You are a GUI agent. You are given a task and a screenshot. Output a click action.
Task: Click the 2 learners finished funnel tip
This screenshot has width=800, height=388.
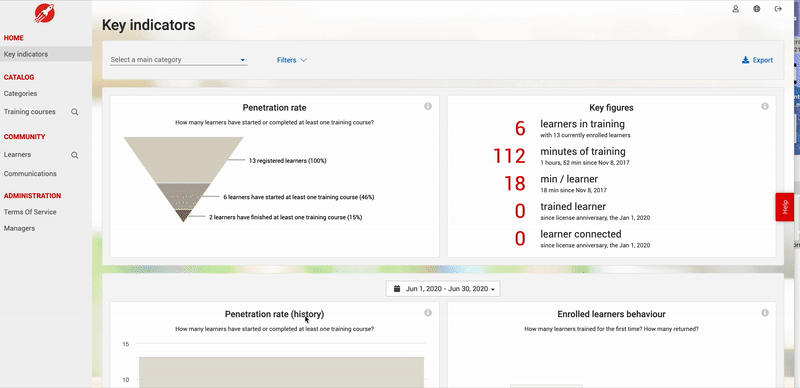coord(183,215)
